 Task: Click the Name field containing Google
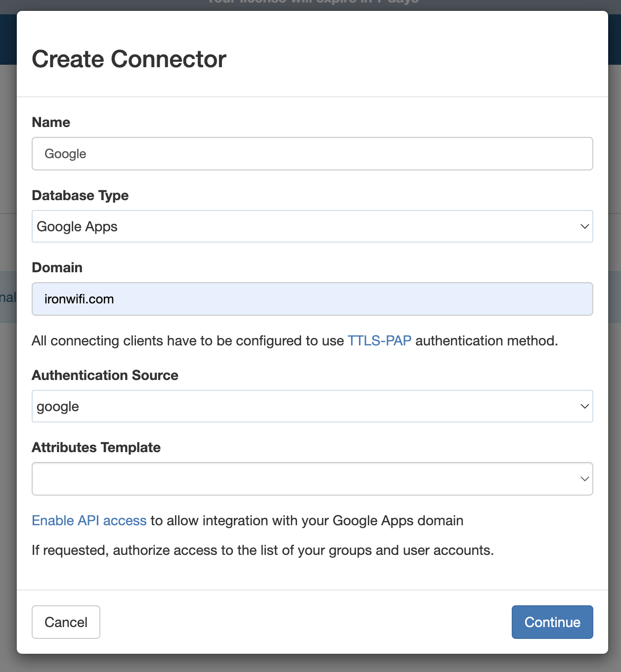click(x=312, y=154)
